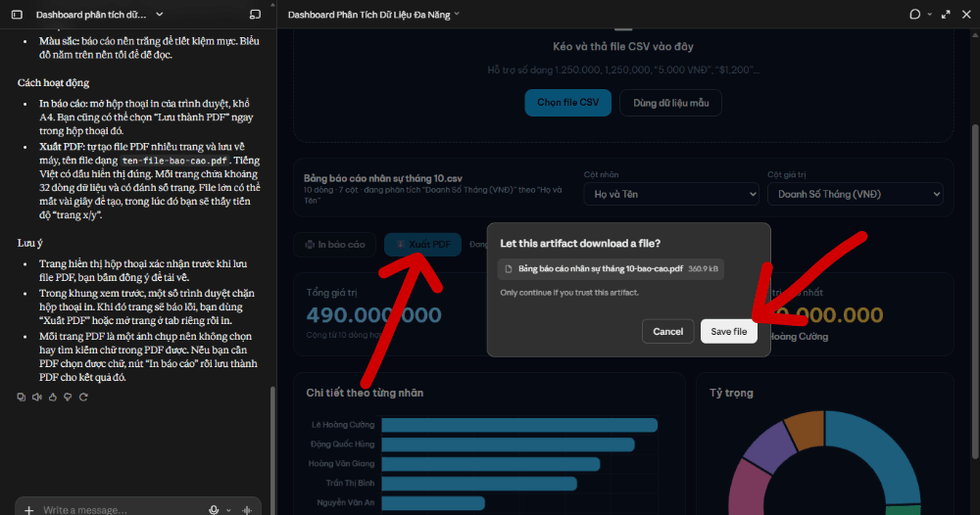Click the speech bubble feedback icon

[915, 14]
